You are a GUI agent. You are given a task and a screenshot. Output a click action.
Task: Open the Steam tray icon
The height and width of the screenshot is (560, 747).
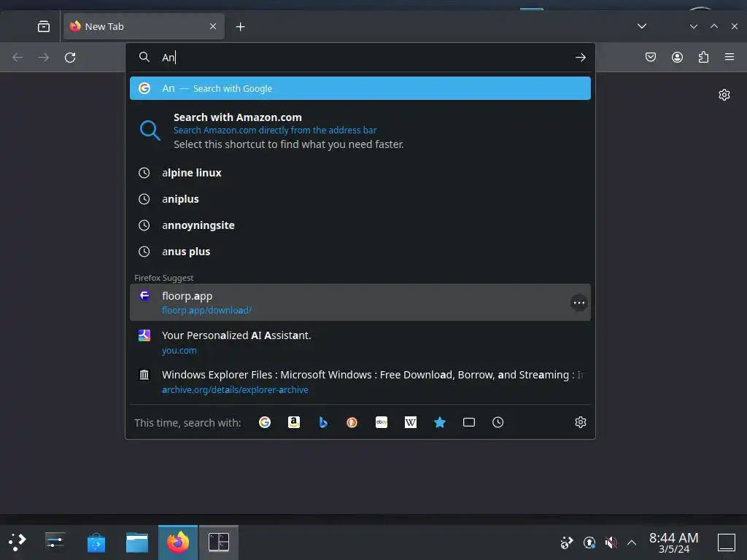tap(566, 542)
